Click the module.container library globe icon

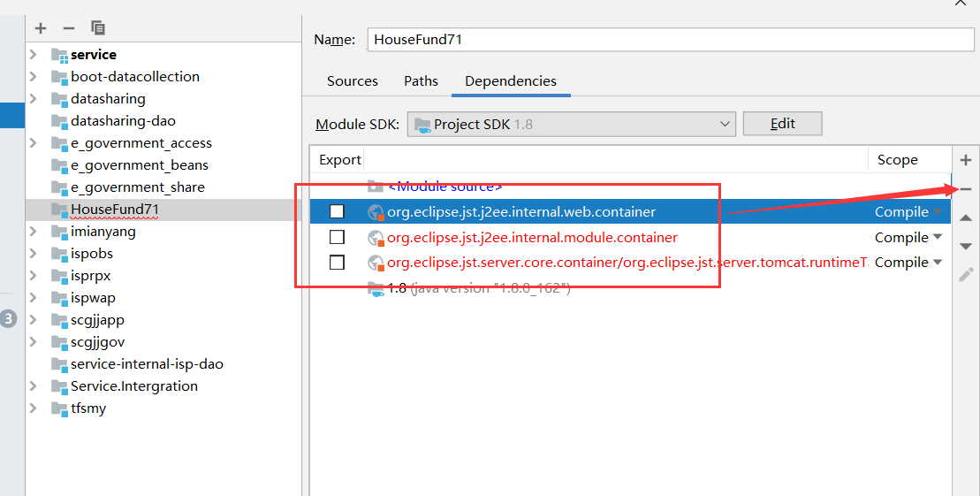point(376,239)
